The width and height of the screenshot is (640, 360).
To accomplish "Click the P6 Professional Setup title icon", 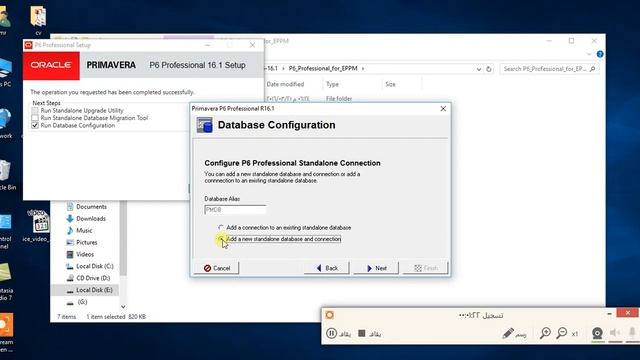I will coord(28,45).
